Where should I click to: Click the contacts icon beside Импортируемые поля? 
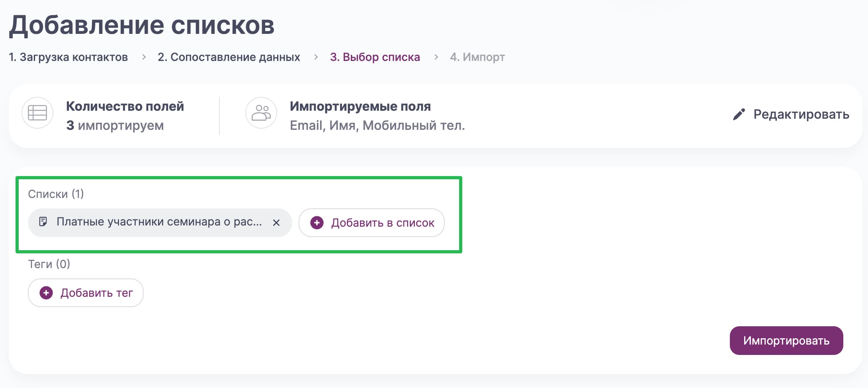click(x=261, y=113)
